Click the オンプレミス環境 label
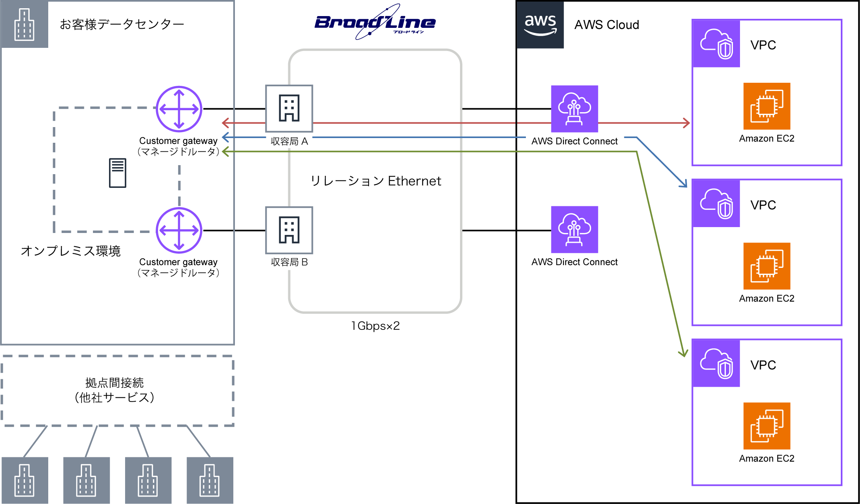This screenshot has height=504, width=860. click(71, 251)
